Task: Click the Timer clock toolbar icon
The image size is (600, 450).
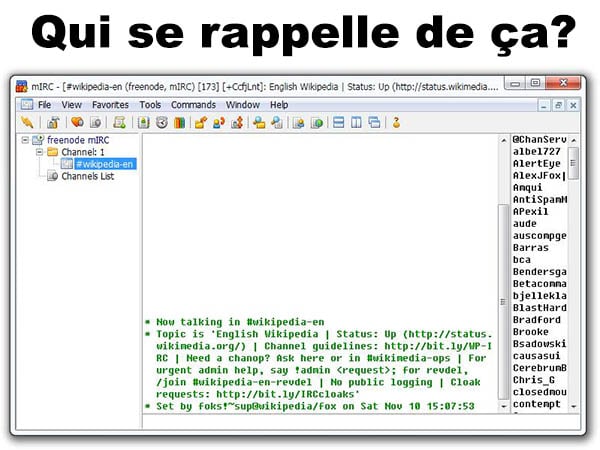Action: click(x=161, y=122)
